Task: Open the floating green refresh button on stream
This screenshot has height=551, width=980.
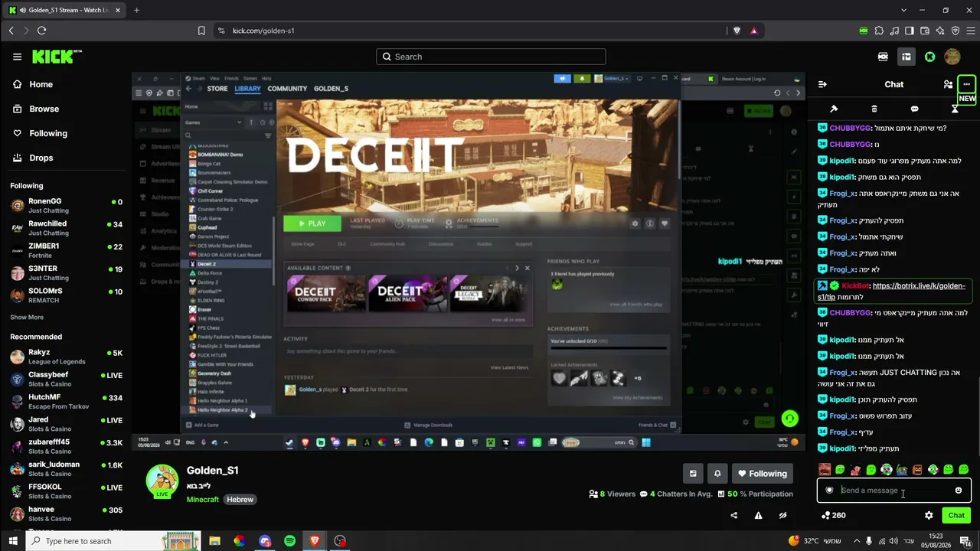Action: [x=789, y=419]
